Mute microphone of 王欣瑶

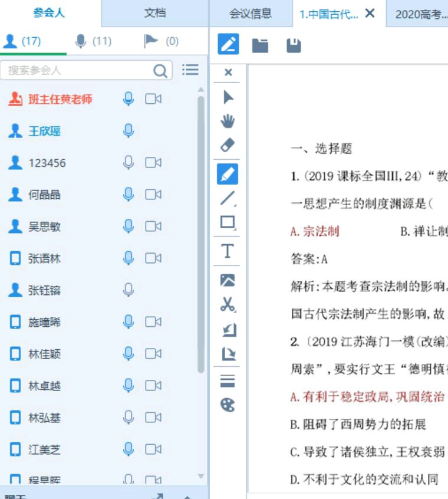(129, 131)
